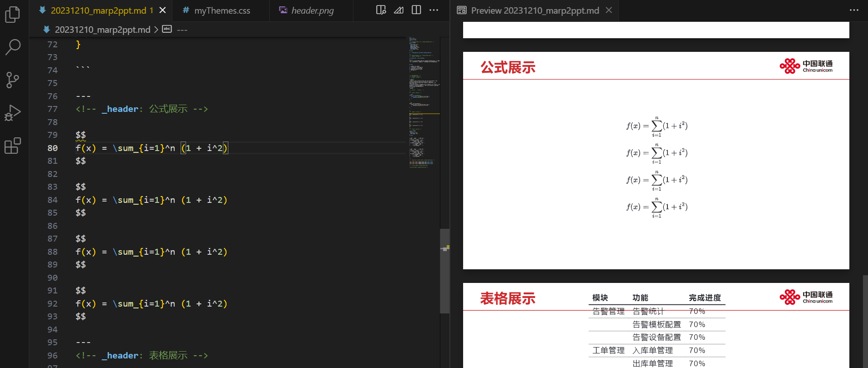Image resolution: width=868 pixels, height=368 pixels.
Task: Split the editor right
Action: coord(416,10)
